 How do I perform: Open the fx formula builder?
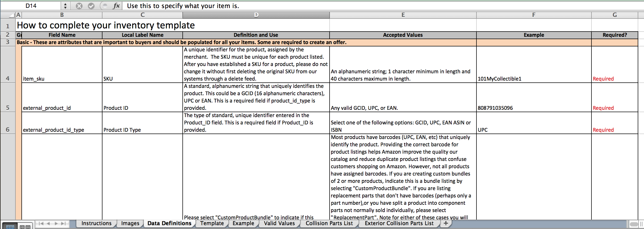click(x=116, y=6)
